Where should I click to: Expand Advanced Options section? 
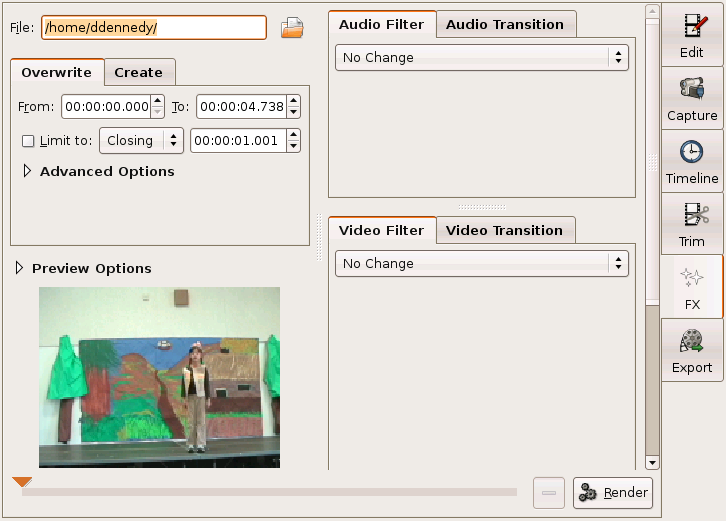point(27,172)
